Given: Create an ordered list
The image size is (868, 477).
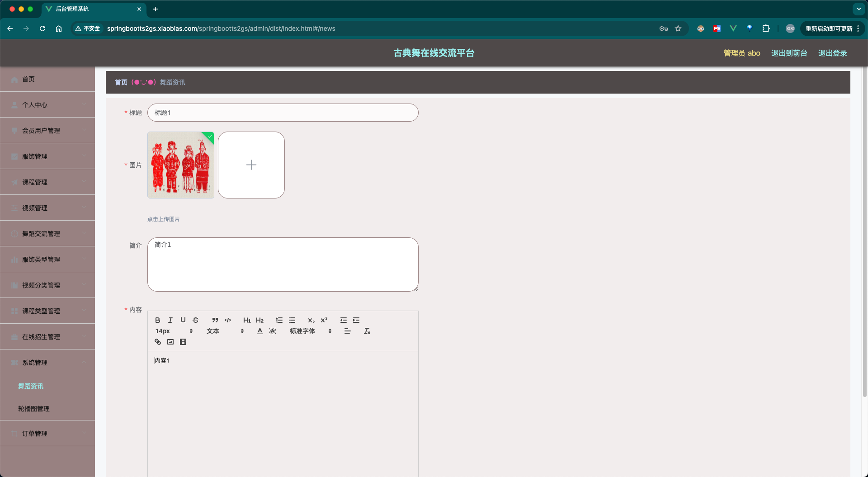Looking at the screenshot, I should tap(279, 320).
